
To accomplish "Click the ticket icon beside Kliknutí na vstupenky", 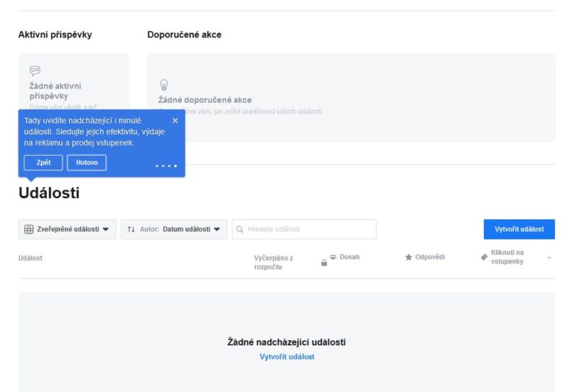I will click(x=484, y=257).
